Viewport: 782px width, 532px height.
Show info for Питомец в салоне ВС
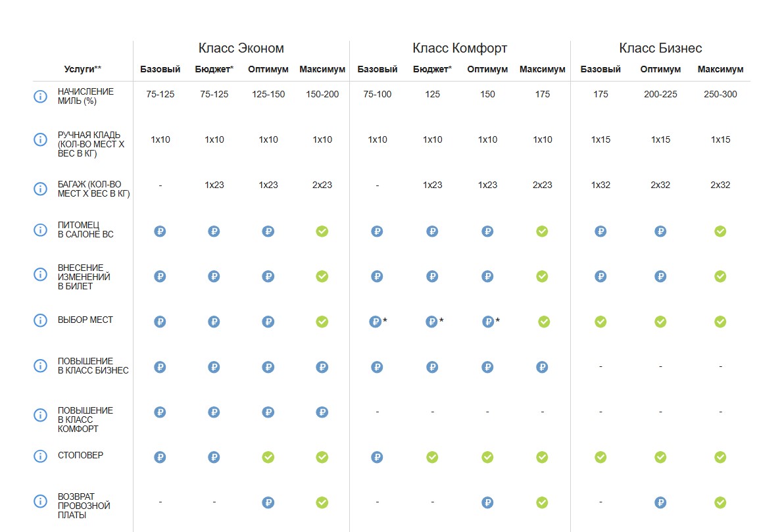click(40, 230)
